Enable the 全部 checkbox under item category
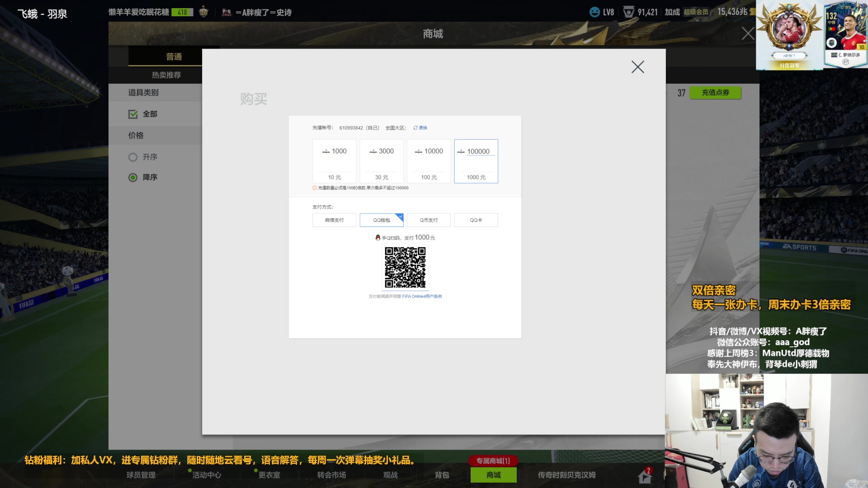868x488 pixels. coord(132,114)
